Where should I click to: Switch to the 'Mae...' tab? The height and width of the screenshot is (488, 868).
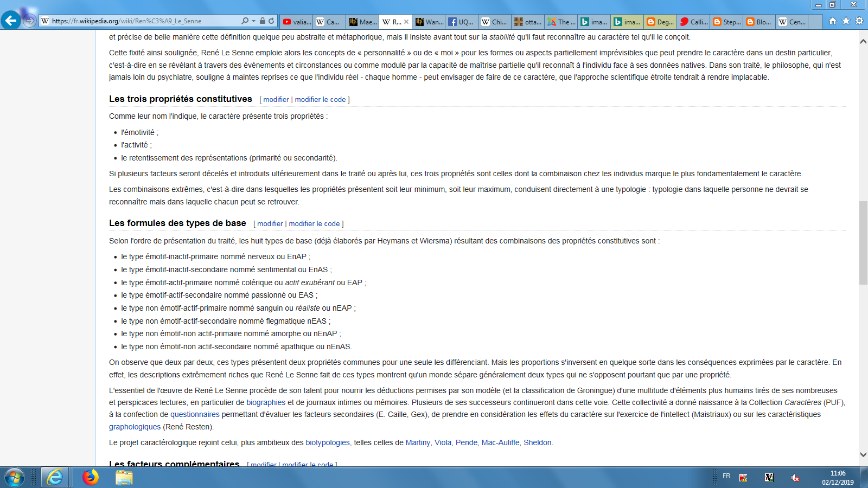362,22
